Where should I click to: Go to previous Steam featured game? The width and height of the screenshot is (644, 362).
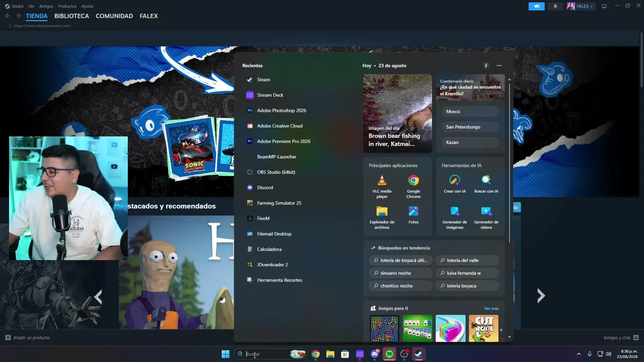tap(99, 297)
